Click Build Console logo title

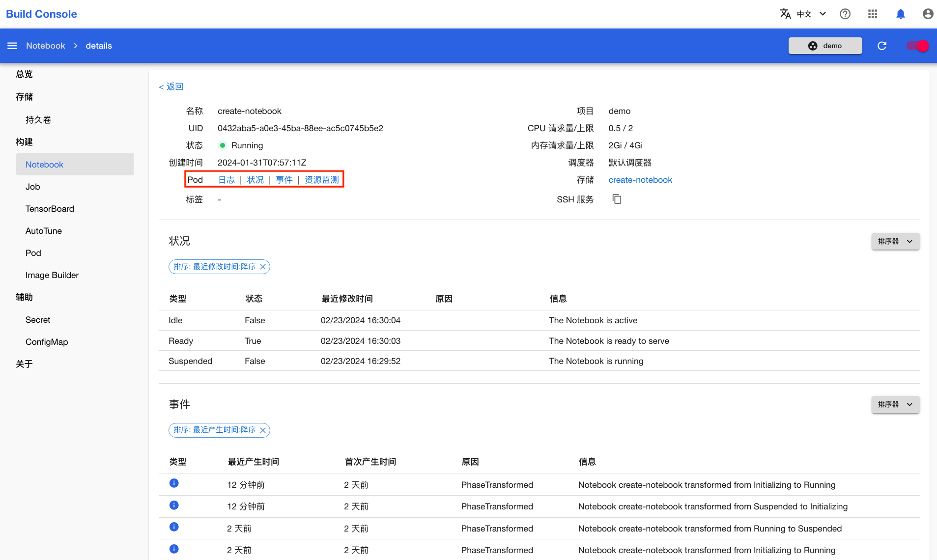[41, 14]
